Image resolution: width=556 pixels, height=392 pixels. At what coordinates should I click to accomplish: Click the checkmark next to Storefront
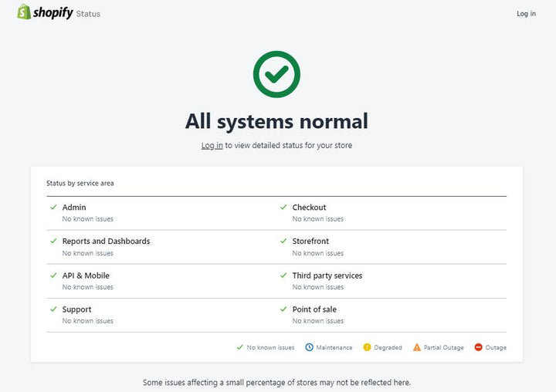click(x=283, y=241)
